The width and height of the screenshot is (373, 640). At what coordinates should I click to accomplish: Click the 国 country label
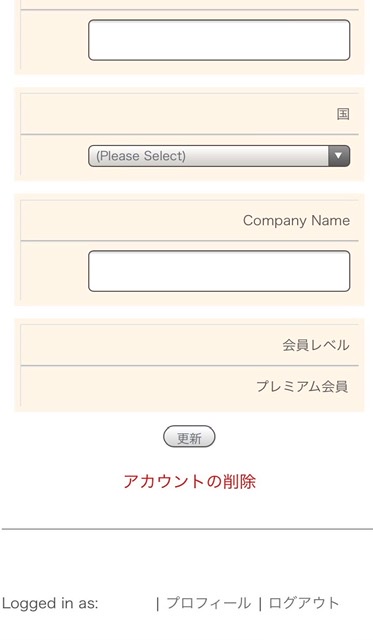coord(343,114)
